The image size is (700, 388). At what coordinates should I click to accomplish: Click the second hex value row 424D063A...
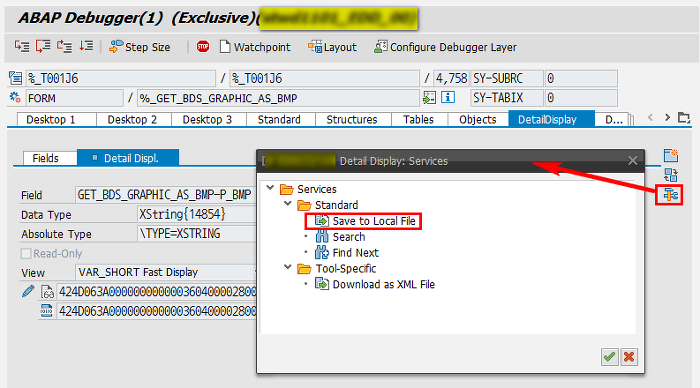(157, 311)
